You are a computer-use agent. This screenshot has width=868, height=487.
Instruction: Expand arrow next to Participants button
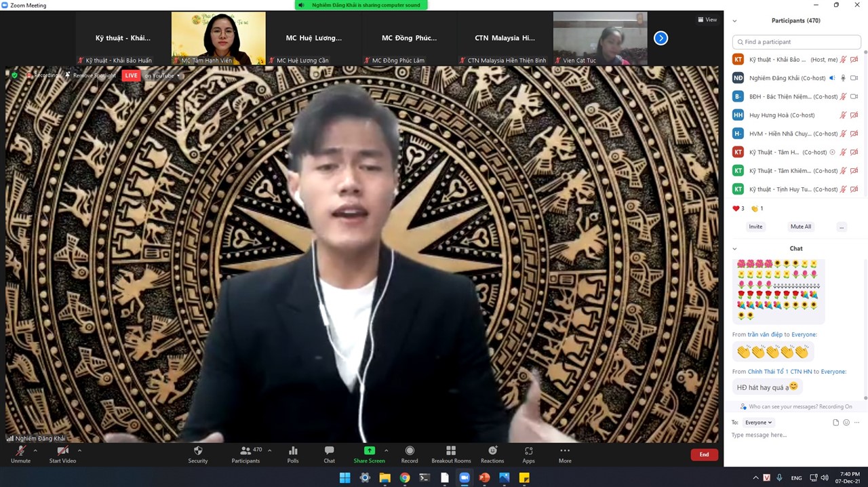(x=269, y=450)
